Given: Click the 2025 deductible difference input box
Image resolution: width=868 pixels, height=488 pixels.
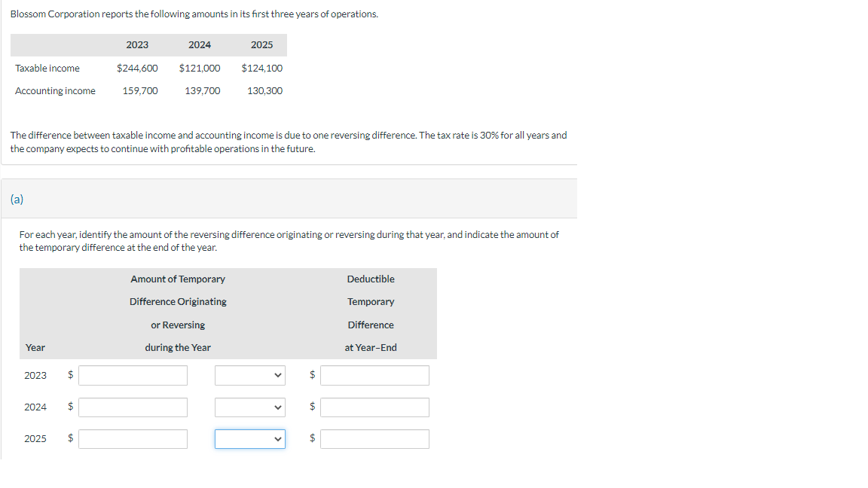Looking at the screenshot, I should [x=374, y=438].
